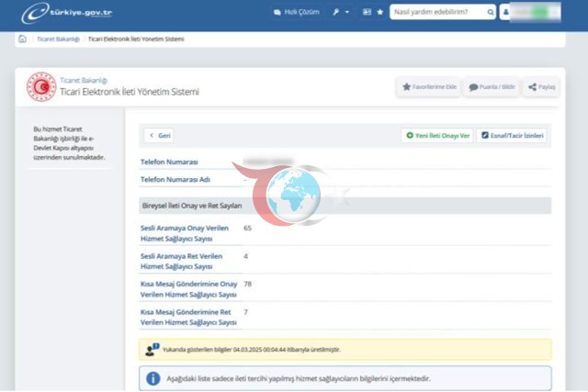
Task: Click the key icon in the header
Action: 336,12
